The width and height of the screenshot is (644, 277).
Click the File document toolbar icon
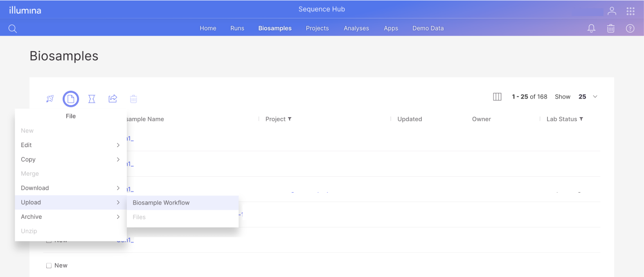point(71,99)
